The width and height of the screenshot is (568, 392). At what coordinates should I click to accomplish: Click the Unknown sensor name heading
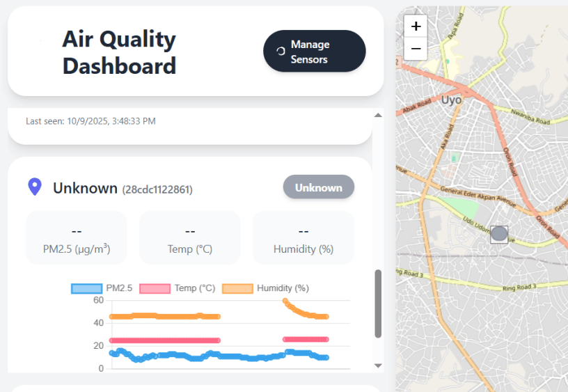tap(85, 188)
